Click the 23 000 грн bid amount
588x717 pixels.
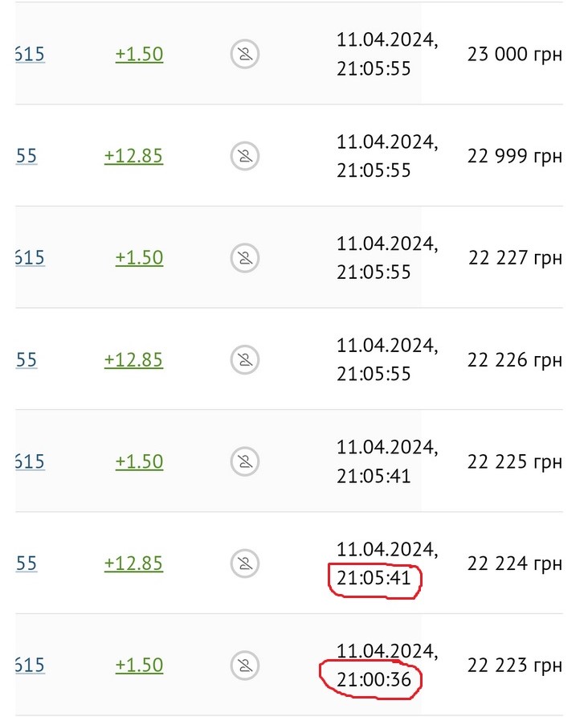click(x=514, y=55)
